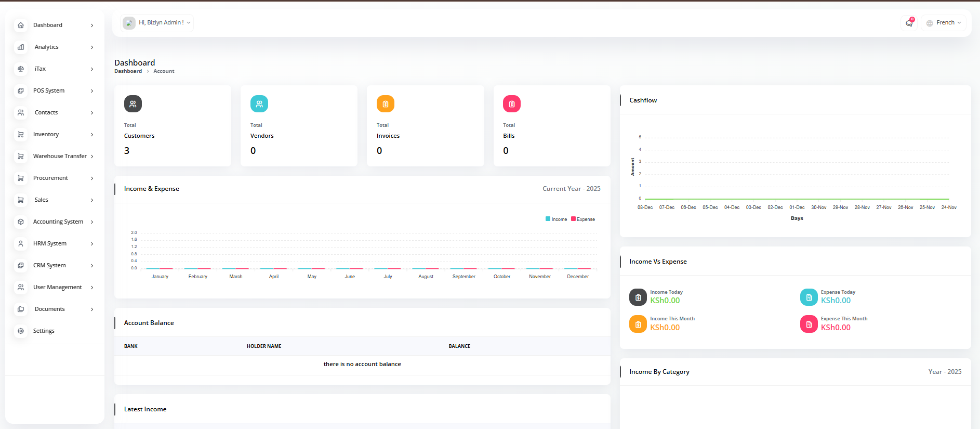This screenshot has height=429, width=980.
Task: Open the Warehouse Transfer menu item
Action: (x=55, y=156)
